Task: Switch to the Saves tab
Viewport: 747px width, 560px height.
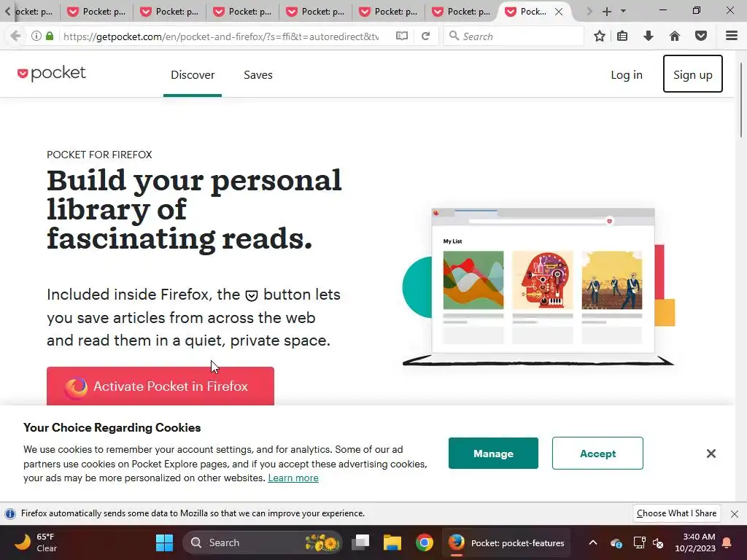Action: (x=258, y=75)
